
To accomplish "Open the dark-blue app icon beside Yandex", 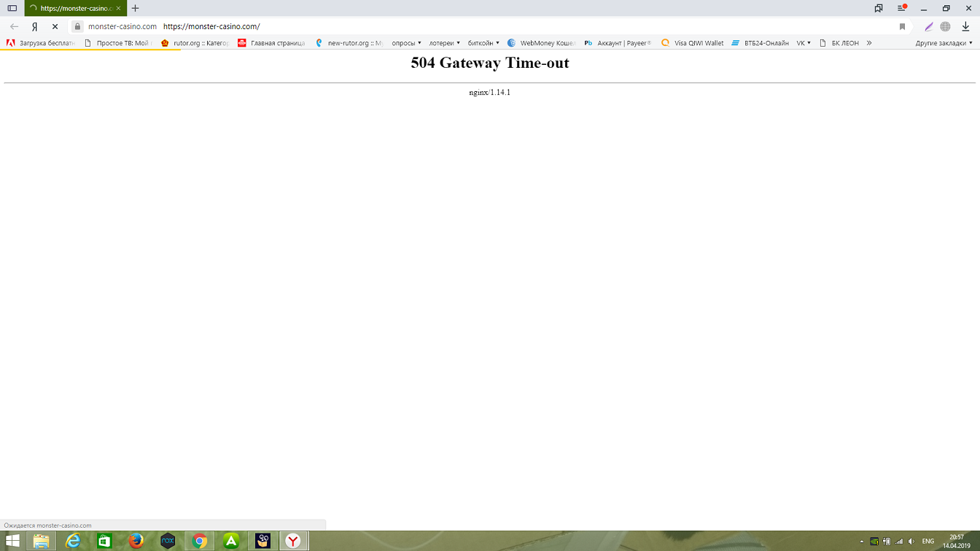I will 262,541.
